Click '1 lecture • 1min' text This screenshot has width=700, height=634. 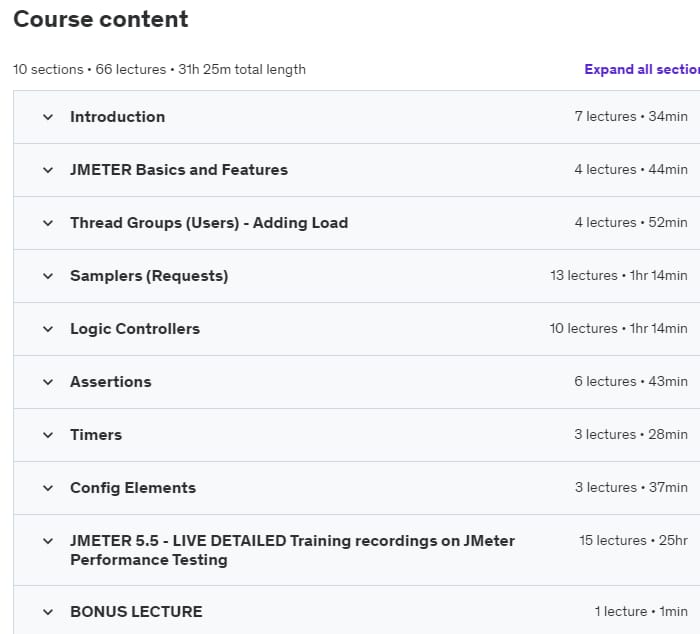(641, 612)
